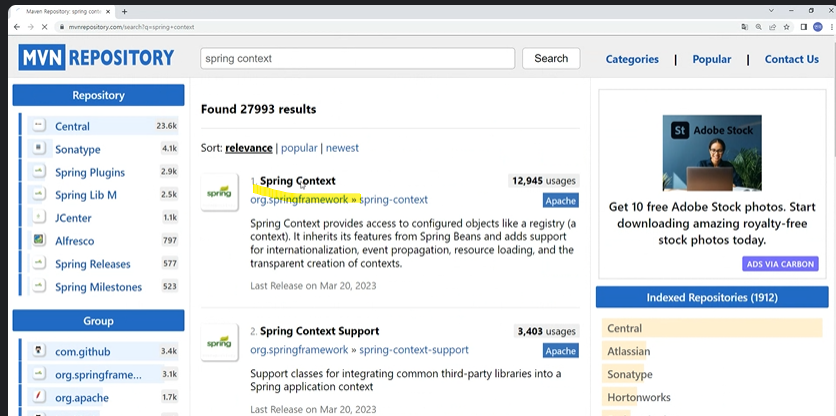Click the share page icon
This screenshot has height=416, width=836.
(x=773, y=27)
